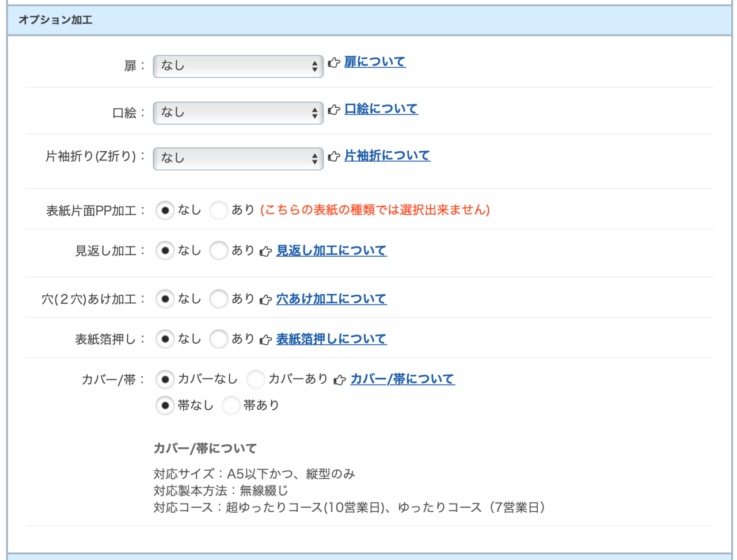Image resolution: width=737 pixels, height=560 pixels.
Task: Click the hand icon beside カバー/帯について
Action: click(x=340, y=379)
